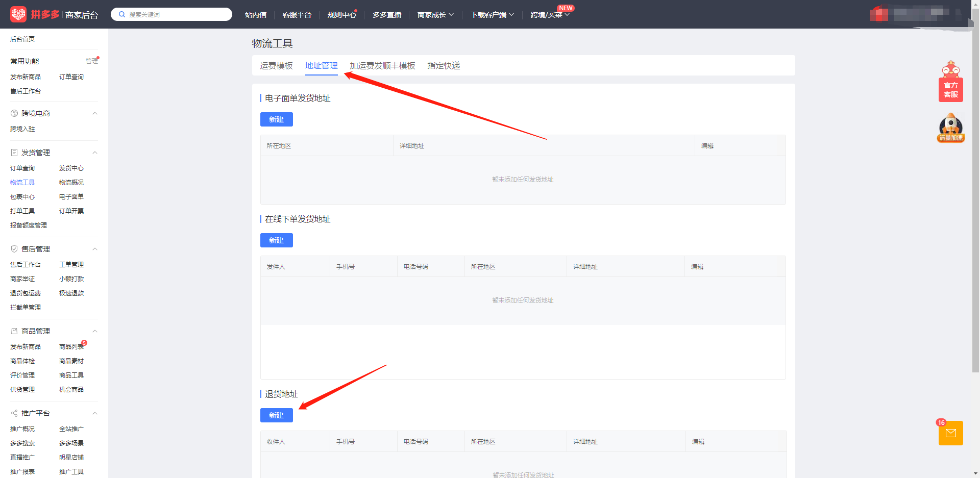The height and width of the screenshot is (478, 980).
Task: Open the 官方客服 floating assistant
Action: pos(951,82)
